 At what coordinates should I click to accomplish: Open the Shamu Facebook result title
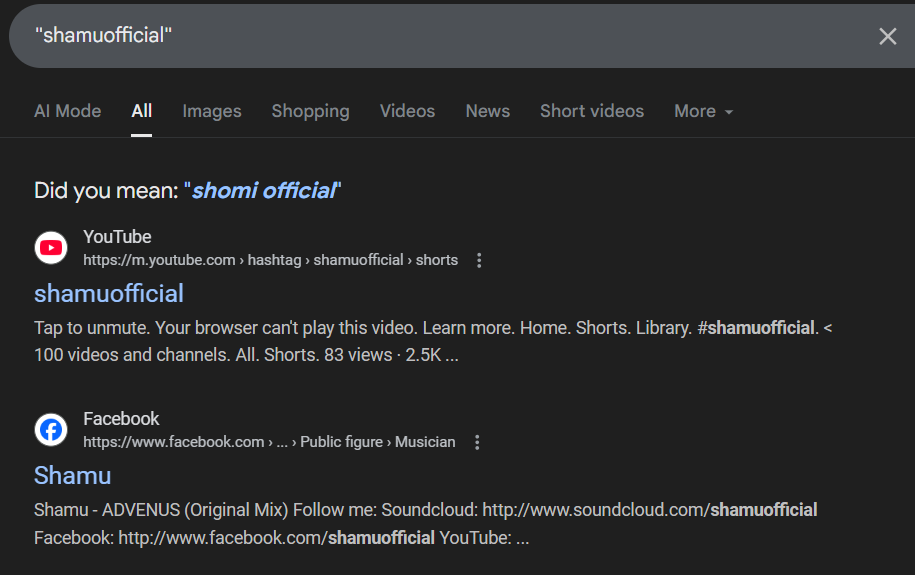(x=72, y=475)
